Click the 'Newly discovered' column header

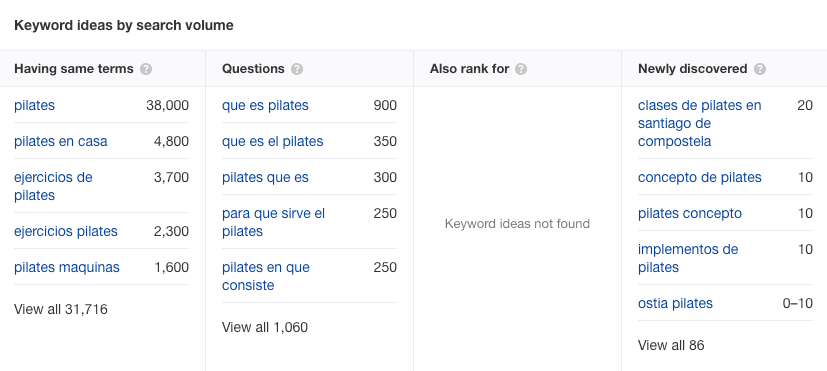click(693, 69)
